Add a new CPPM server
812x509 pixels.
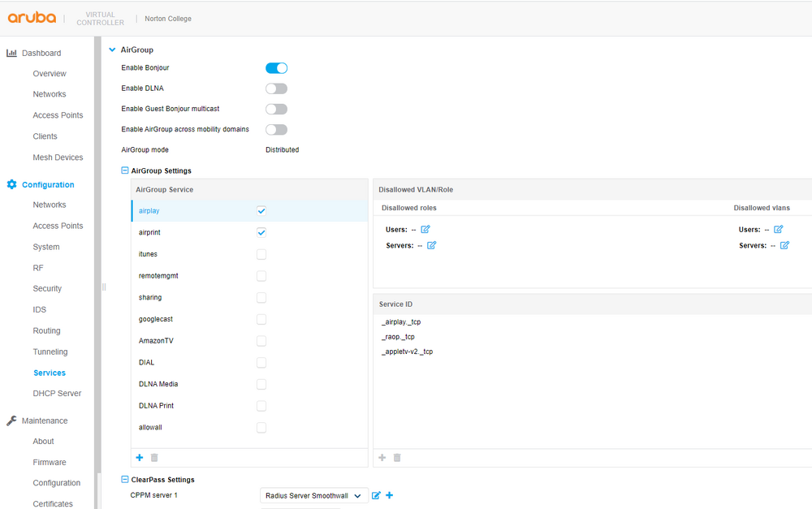click(390, 495)
